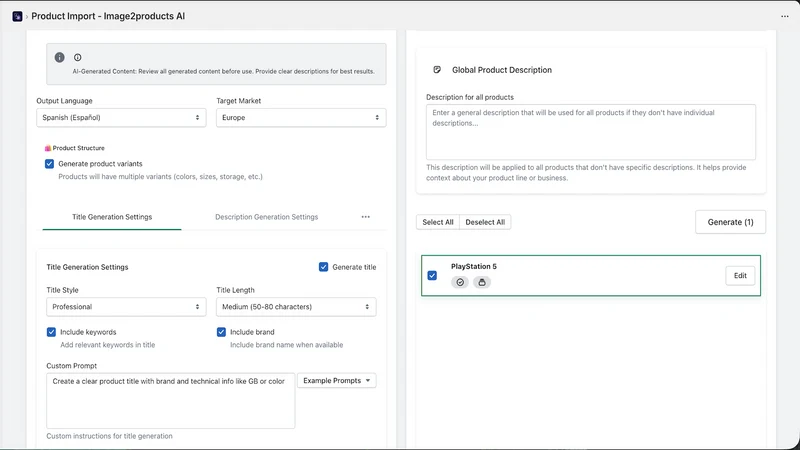Focus the Custom Prompt text area
Viewport: 800px width, 450px height.
(x=170, y=401)
